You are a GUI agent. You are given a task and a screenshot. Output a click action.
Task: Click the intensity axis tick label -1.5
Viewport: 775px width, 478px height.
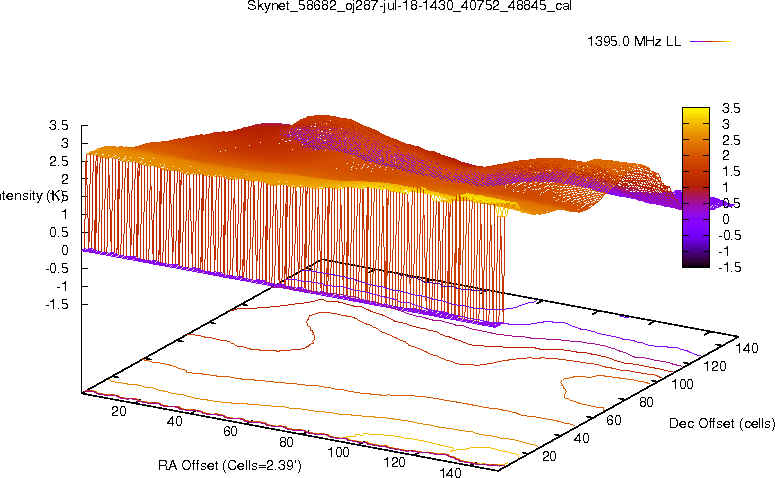56,304
